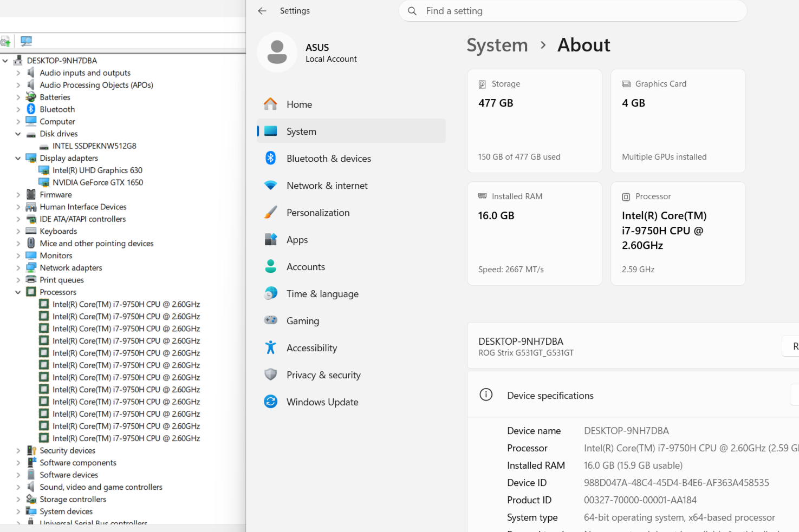Click the Accessibility figure icon

point(270,347)
